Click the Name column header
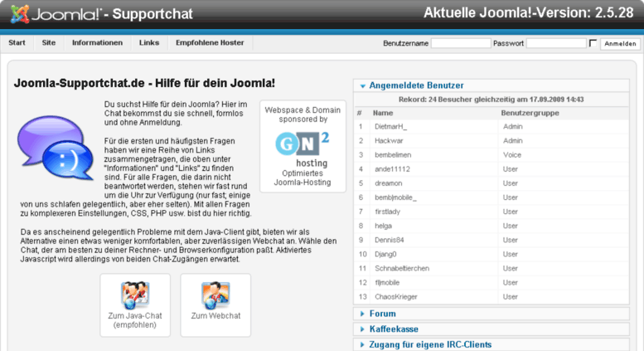The image size is (644, 351). point(383,113)
